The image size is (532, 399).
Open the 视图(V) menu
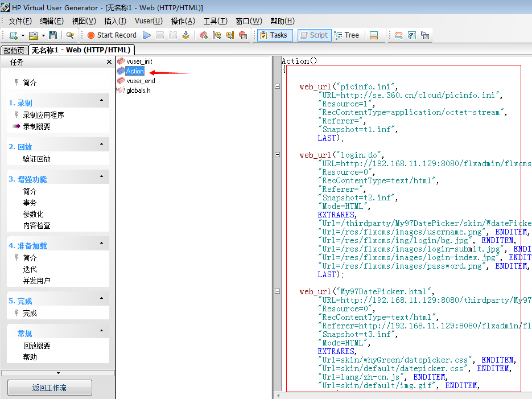tap(84, 21)
